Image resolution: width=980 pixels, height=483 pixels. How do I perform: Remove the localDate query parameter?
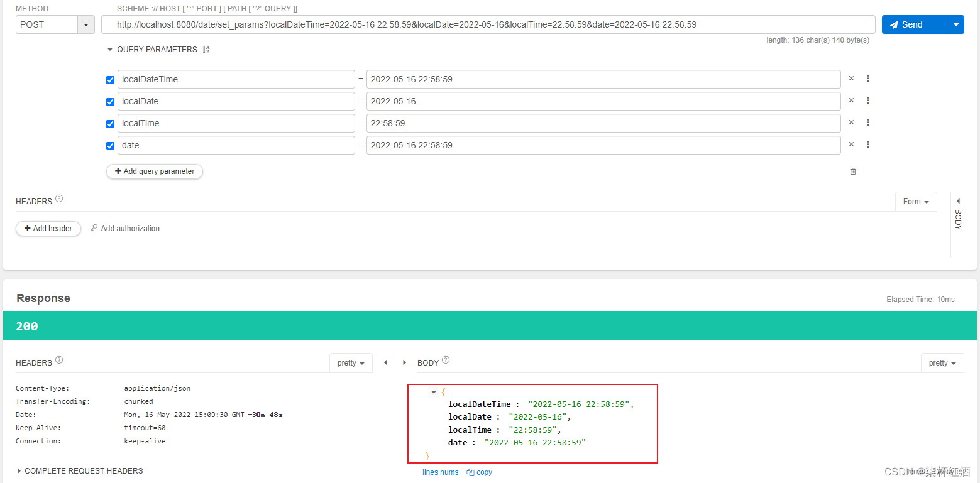(851, 100)
